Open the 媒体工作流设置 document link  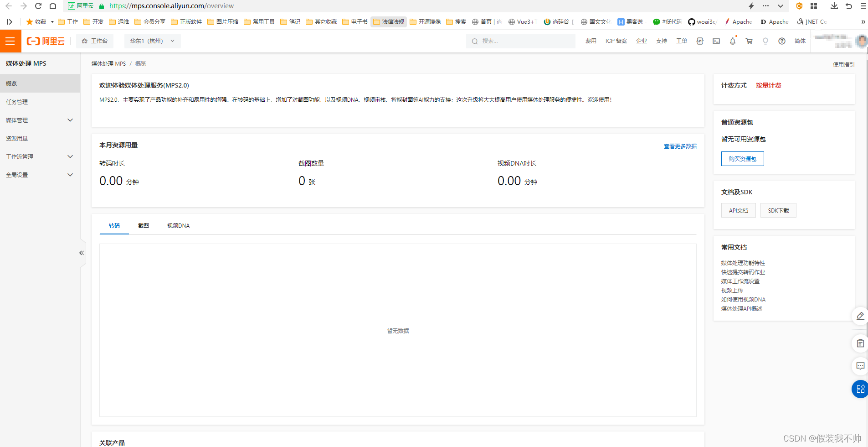pyautogui.click(x=740, y=281)
